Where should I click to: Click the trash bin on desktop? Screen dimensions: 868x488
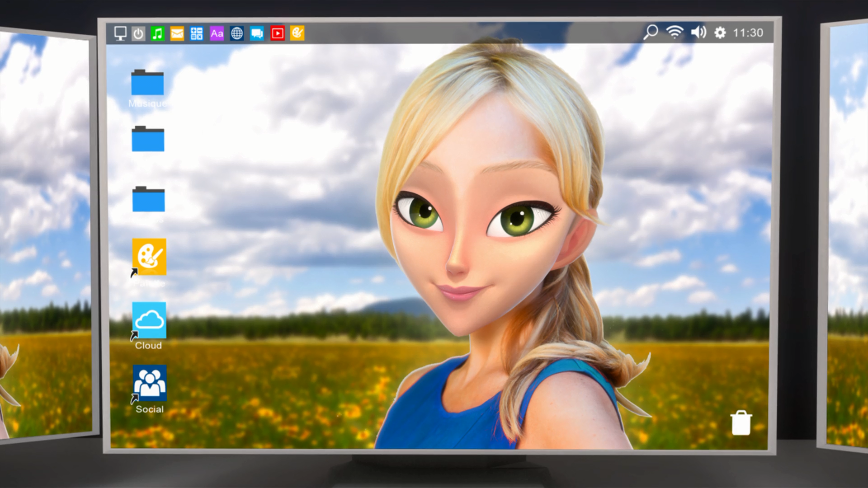tap(741, 423)
